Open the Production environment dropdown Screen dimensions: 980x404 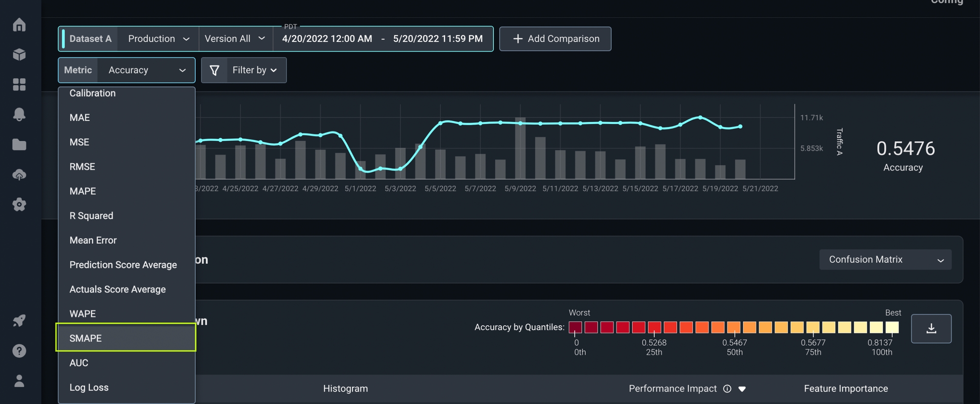click(x=158, y=39)
